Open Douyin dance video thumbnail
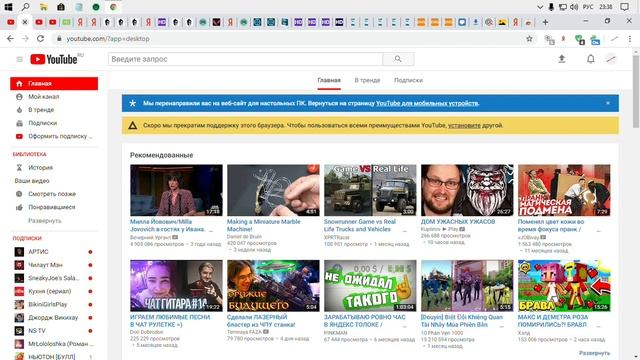This screenshot has height=360, width=640. click(467, 286)
